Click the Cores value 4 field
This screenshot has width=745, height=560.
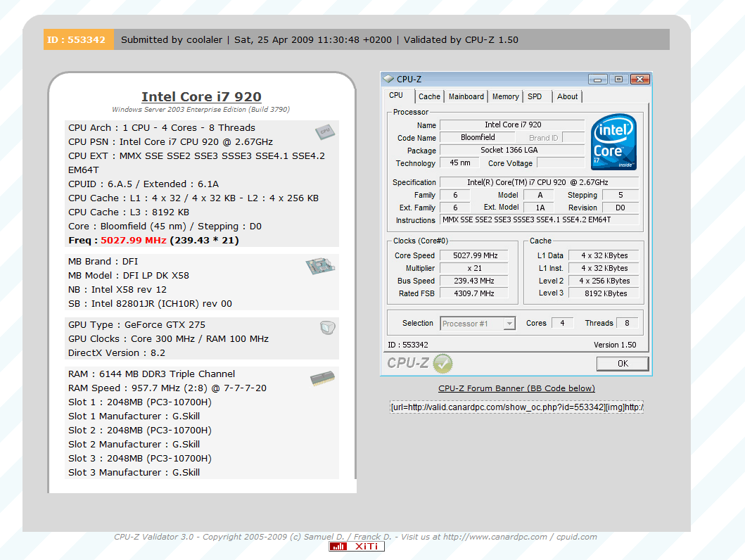pos(562,323)
